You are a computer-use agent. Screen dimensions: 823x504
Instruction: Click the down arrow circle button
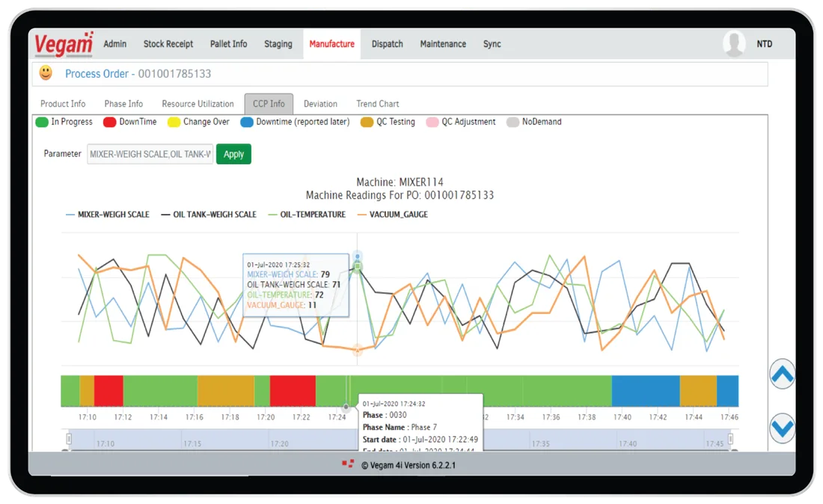click(782, 428)
